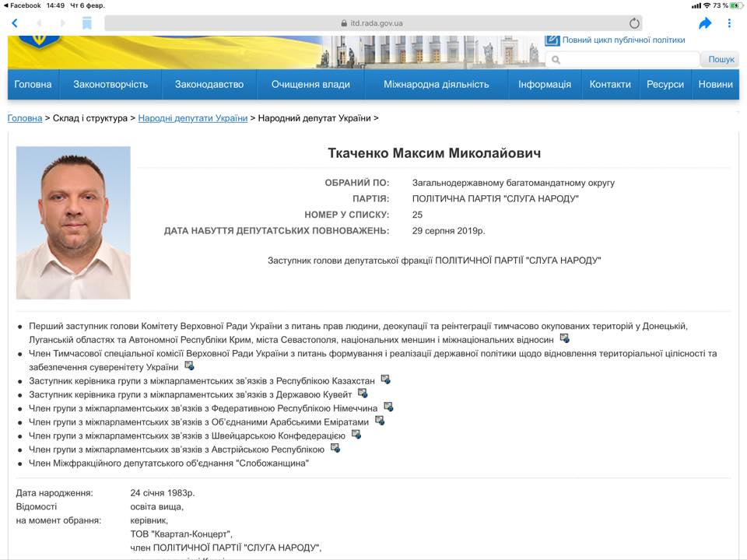Viewport: 747px width, 560px height.
Task: Click icon beside Швейцарською Конфедерацією
Action: pyautogui.click(x=356, y=434)
